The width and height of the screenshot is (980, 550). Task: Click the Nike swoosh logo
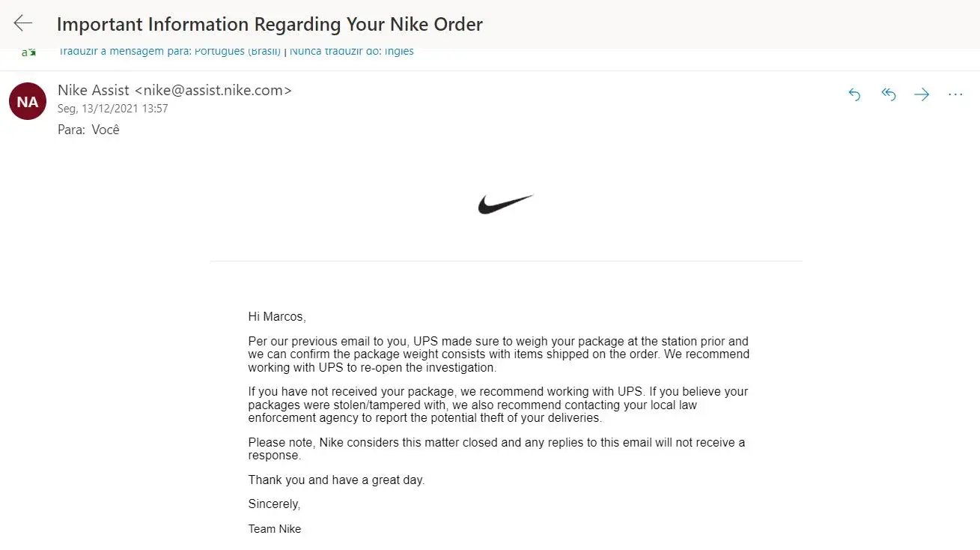pyautogui.click(x=505, y=204)
